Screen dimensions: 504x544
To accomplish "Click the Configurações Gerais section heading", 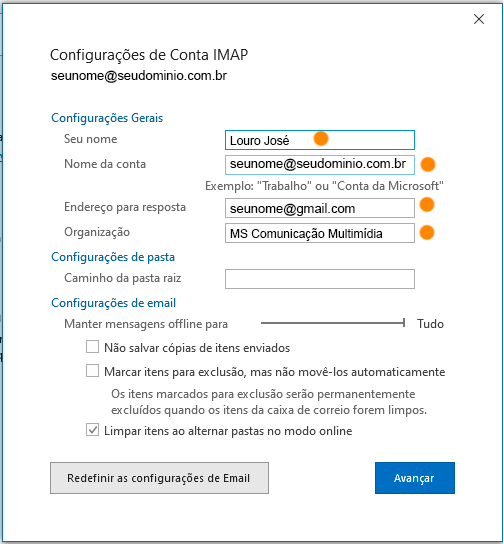I will coord(107,118).
